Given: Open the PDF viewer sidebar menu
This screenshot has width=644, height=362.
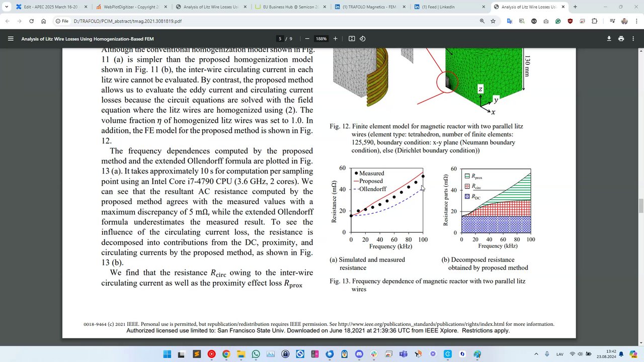Looking at the screenshot, I should [x=11, y=39].
